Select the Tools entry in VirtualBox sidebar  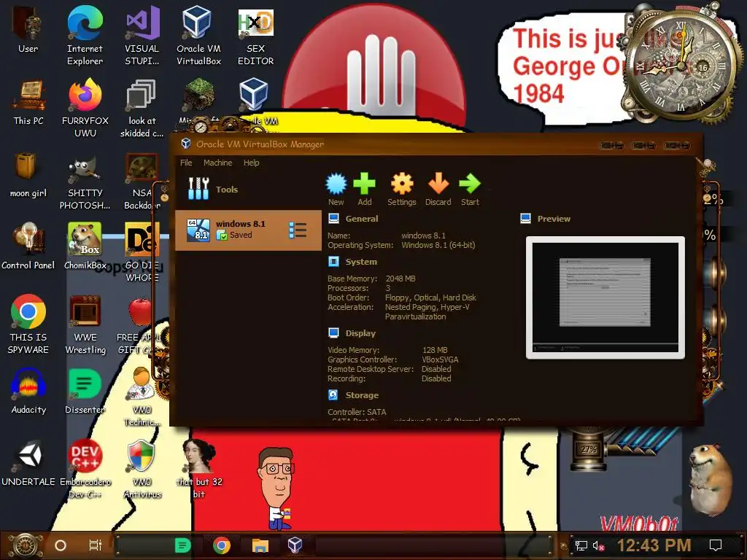pos(248,189)
